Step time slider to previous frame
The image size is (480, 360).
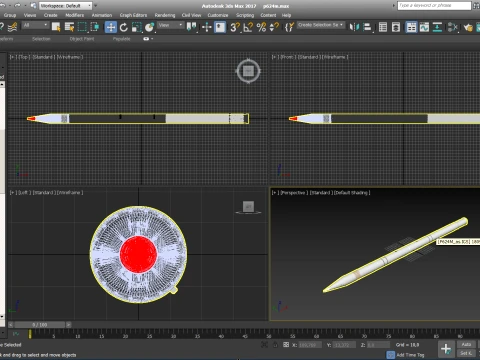click(11, 325)
